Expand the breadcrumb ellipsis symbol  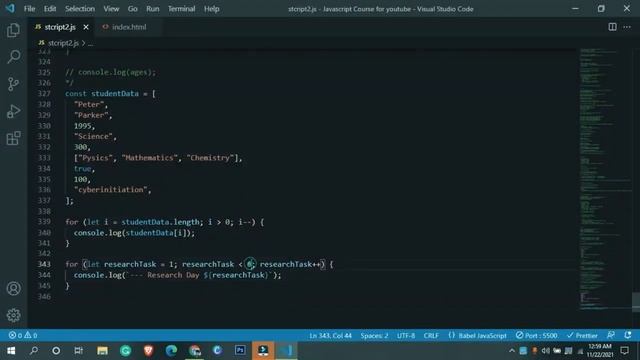pyautogui.click(x=91, y=43)
